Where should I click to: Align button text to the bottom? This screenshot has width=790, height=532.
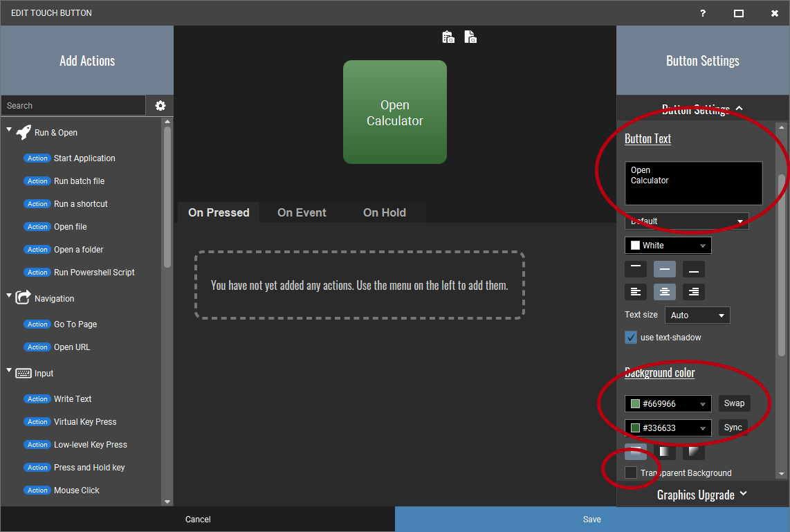[694, 269]
